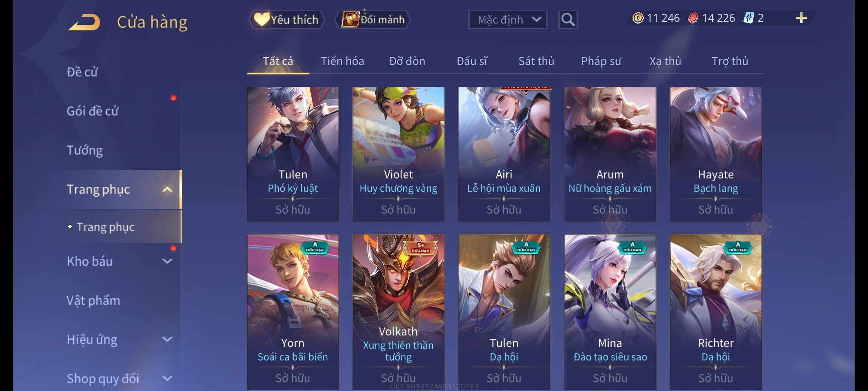Expand the Kho báu sidebar section
The width and height of the screenshot is (868, 391).
pos(167,261)
